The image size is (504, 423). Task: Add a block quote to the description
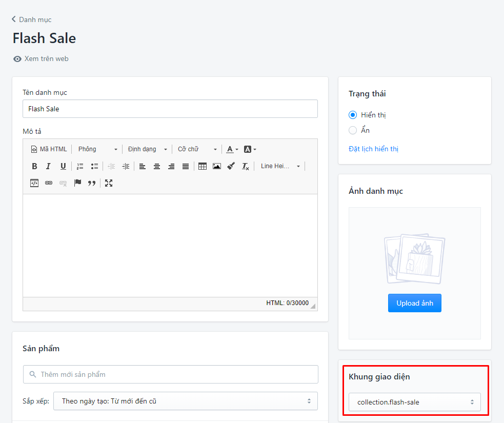coord(92,183)
